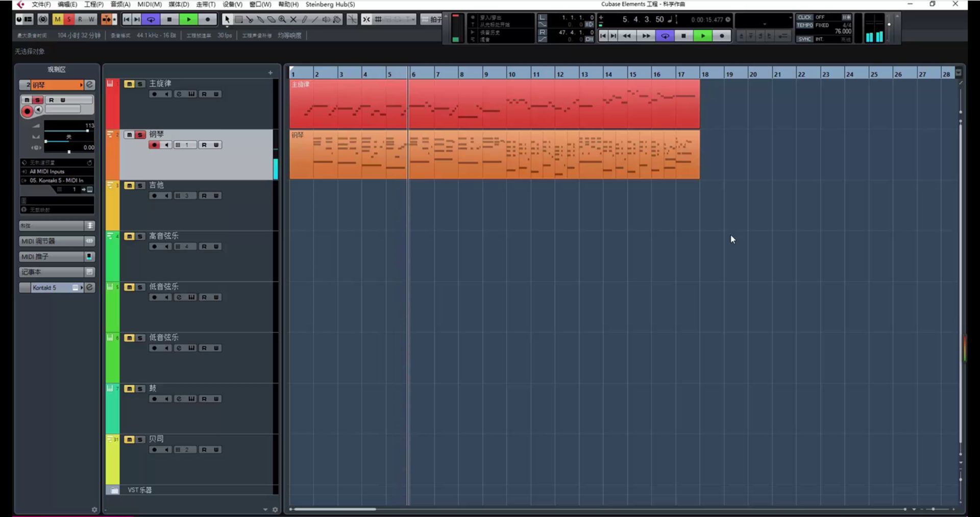Solo the 高音弦乐 track
Viewport: 980px width, 517px height.
[140, 236]
